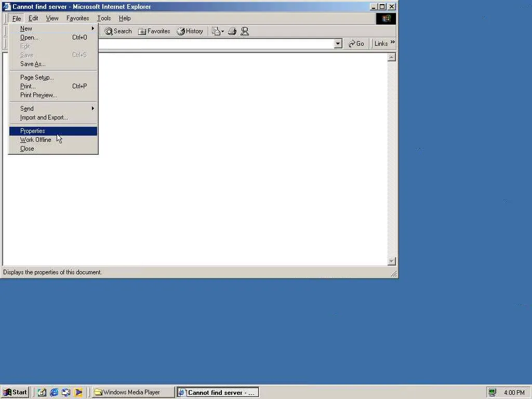The width and height of the screenshot is (532, 399).
Task: Open the Favorites menu in menu bar
Action: (x=78, y=18)
